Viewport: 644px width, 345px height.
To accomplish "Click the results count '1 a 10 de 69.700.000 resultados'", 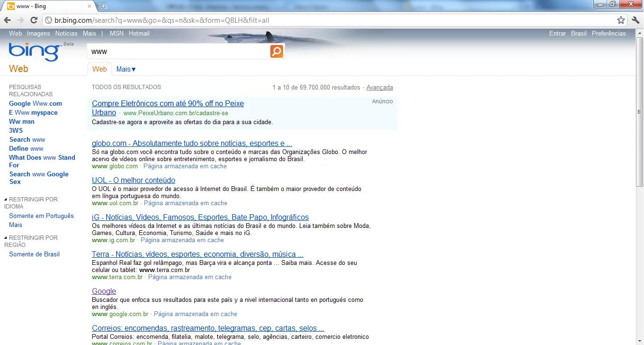I will click(x=316, y=88).
